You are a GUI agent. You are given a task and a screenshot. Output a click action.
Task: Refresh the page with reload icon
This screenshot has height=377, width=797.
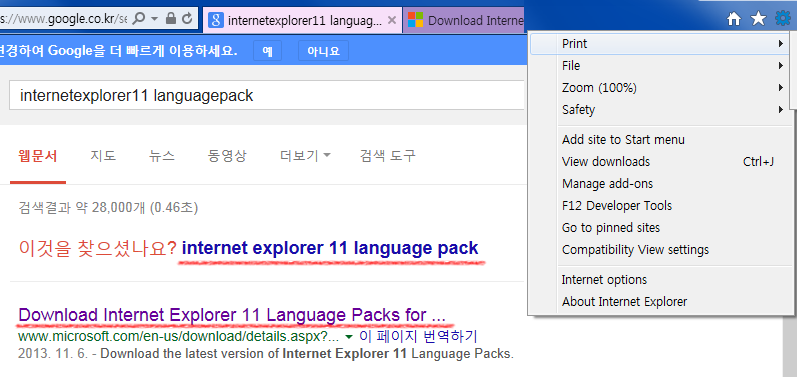tap(188, 19)
